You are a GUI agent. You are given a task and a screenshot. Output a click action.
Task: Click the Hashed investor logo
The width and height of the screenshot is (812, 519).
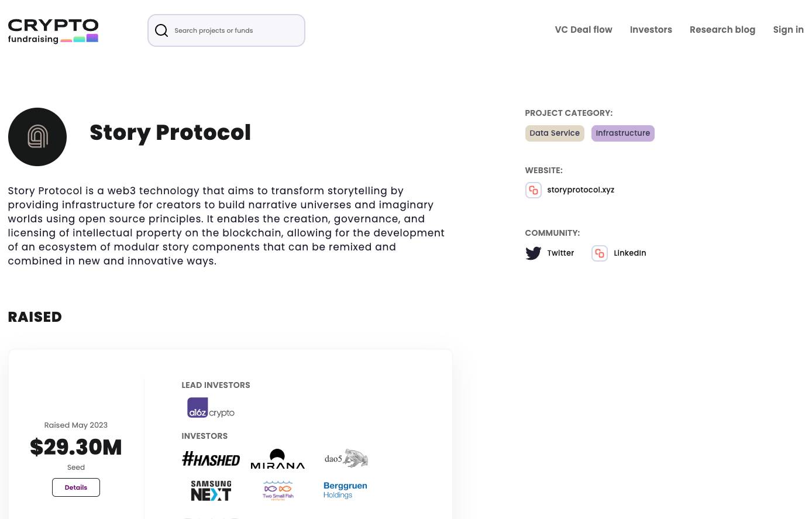[211, 459]
